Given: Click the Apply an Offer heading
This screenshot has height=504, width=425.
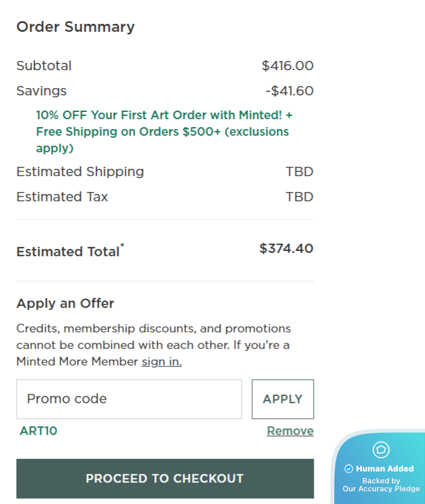Looking at the screenshot, I should pos(66,303).
